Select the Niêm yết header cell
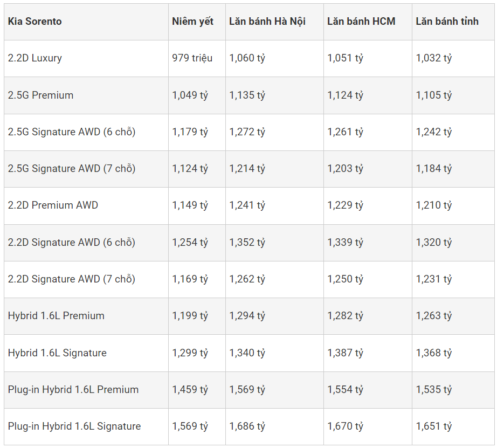Image resolution: width=497 pixels, height=448 pixels. click(x=192, y=22)
